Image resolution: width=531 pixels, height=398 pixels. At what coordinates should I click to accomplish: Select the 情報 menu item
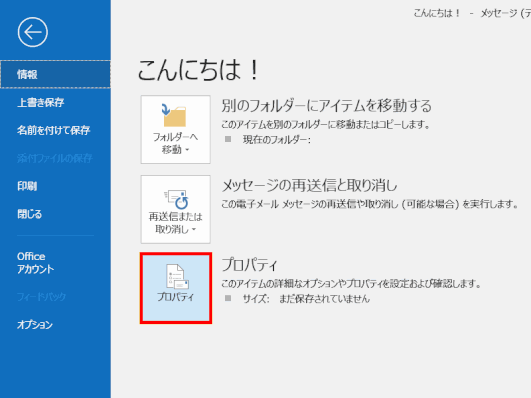[55, 74]
